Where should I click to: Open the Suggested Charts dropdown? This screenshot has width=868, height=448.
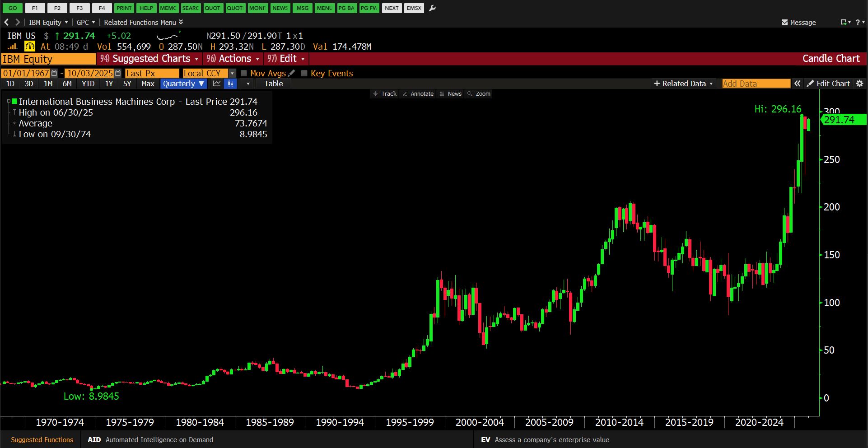click(x=150, y=59)
